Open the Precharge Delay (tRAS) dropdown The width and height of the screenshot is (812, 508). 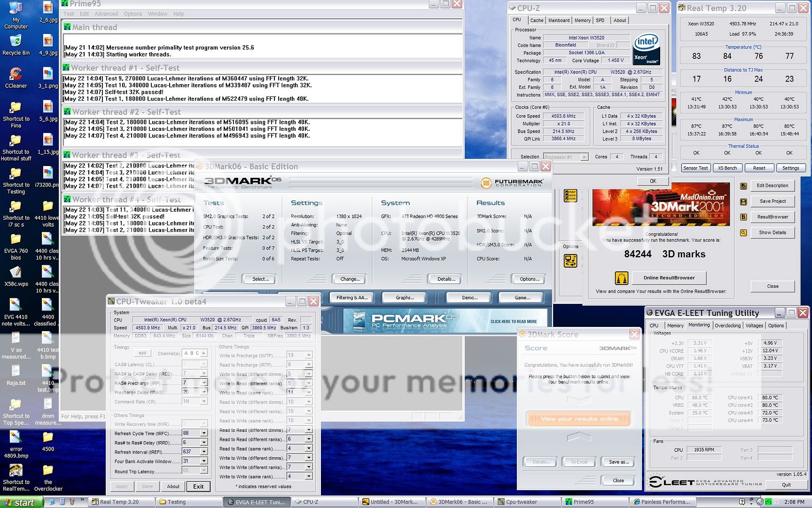(204, 392)
